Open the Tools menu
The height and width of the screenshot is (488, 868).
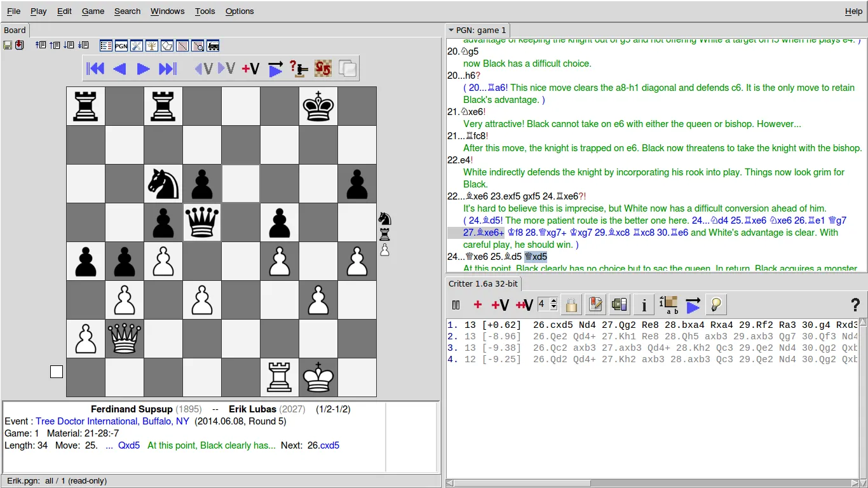coord(205,11)
